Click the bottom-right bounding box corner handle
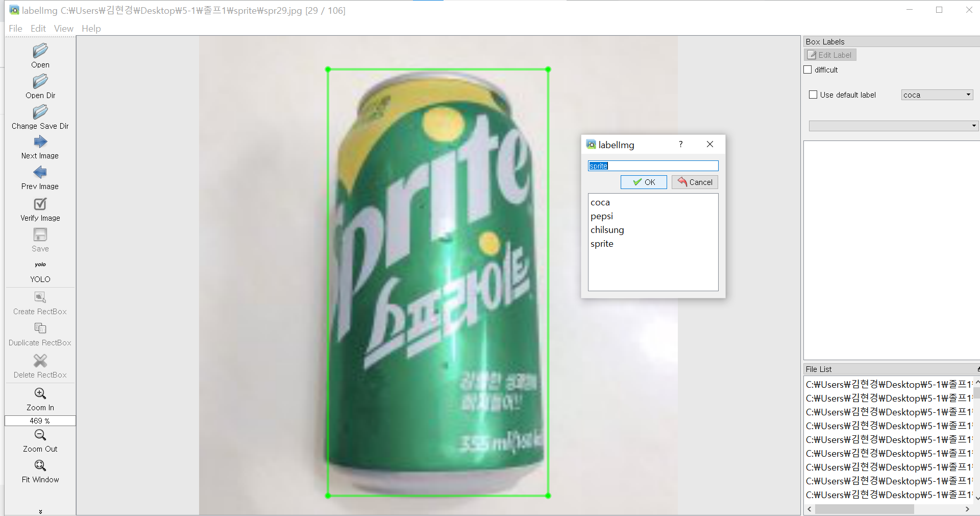The height and width of the screenshot is (516, 980). pyautogui.click(x=548, y=496)
